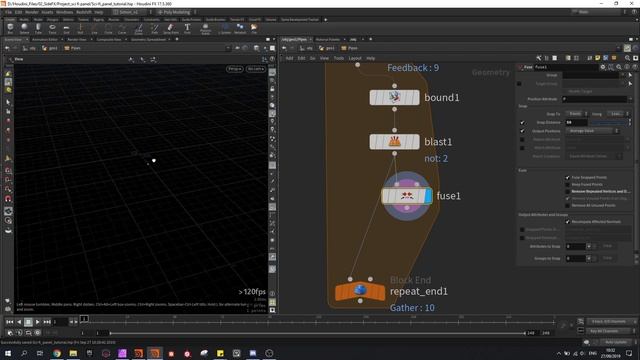Toggle the display flag on fuse1 node
Screen dimensions: 640x360
click(x=428, y=196)
